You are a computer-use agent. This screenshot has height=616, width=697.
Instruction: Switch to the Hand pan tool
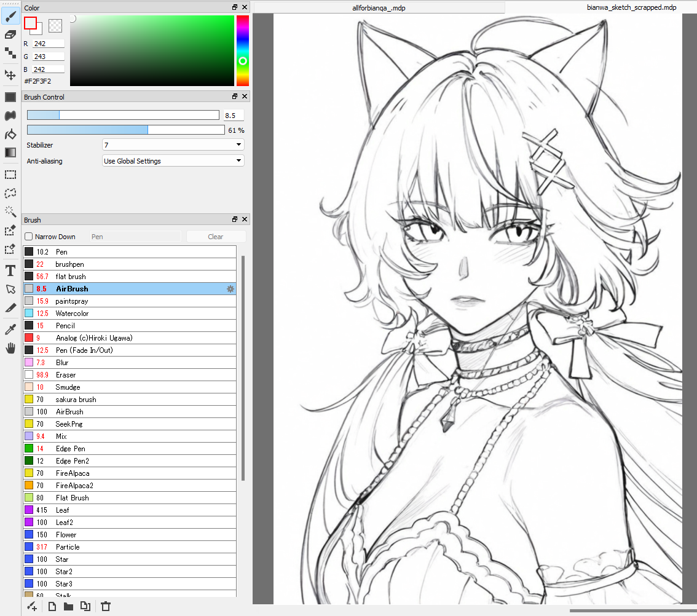(10, 349)
